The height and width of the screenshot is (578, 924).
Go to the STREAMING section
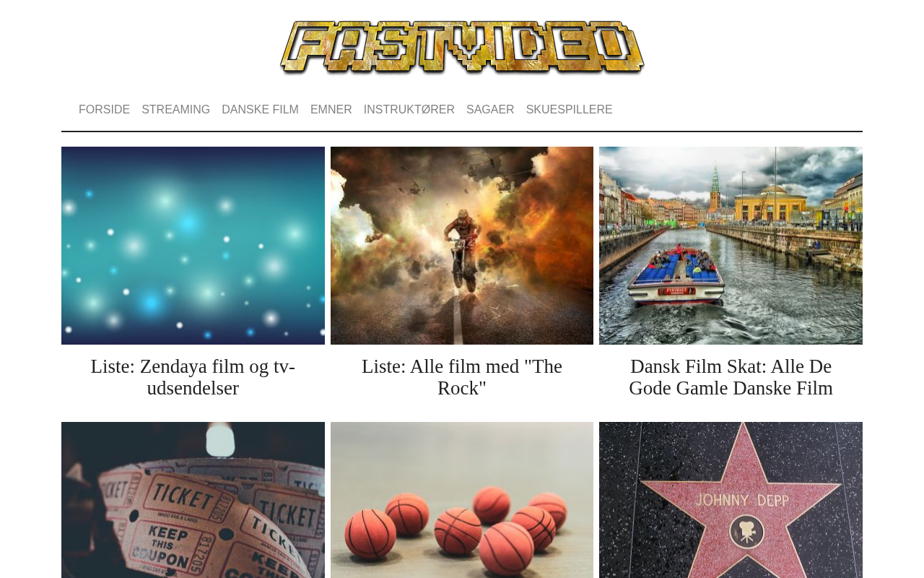pyautogui.click(x=175, y=110)
